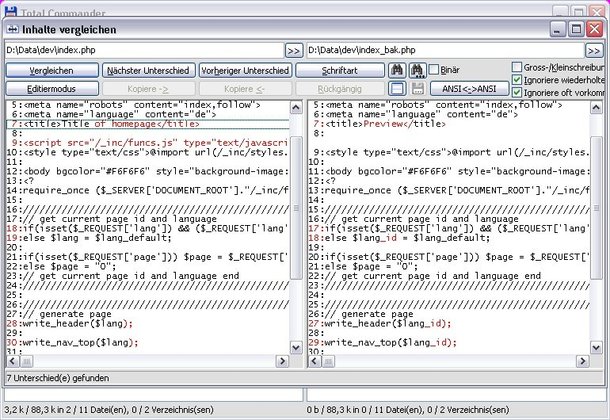This screenshot has width=610, height=420.
Task: Click the compare window title bar icon
Action: click(x=12, y=27)
